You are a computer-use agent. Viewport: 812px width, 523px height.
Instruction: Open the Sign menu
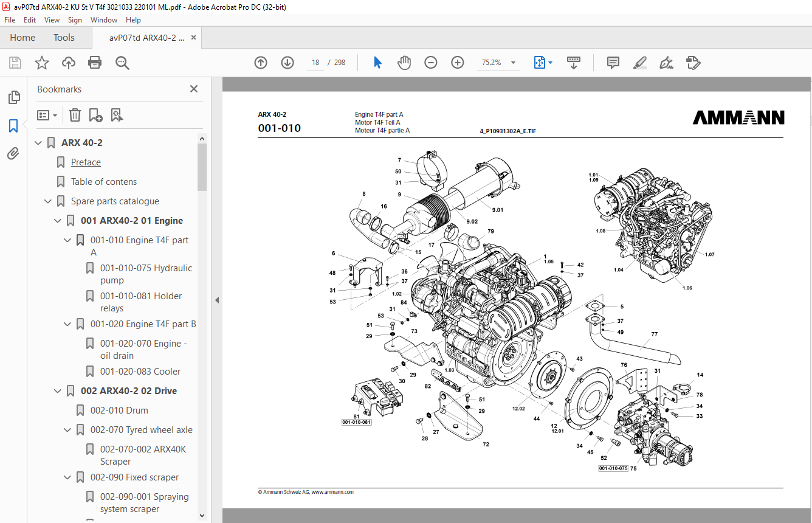75,20
